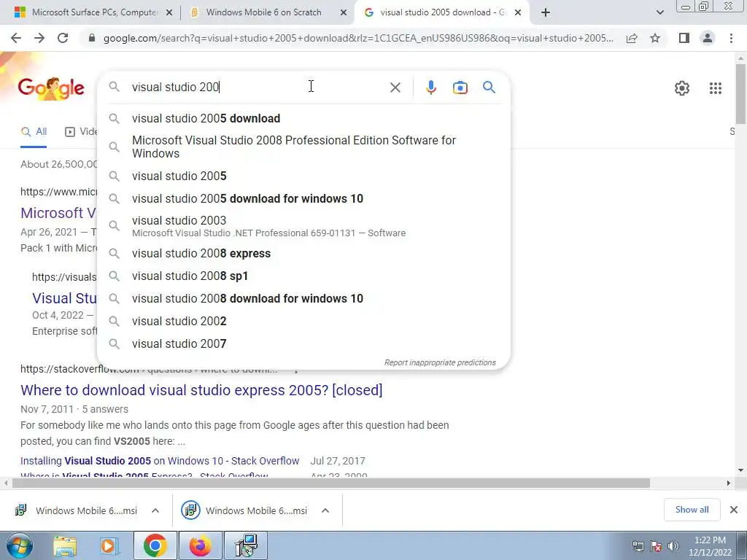Select the Videos search results tab
Screen dimensions: 747x560
pos(81,132)
